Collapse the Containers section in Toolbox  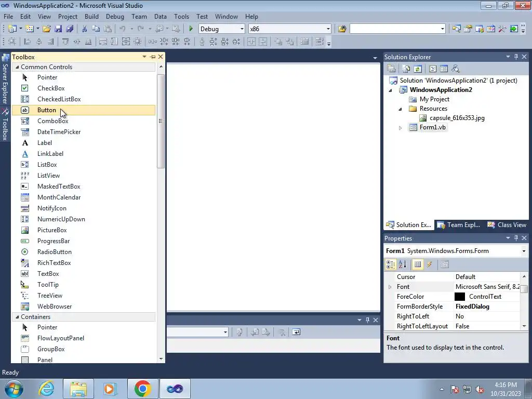tap(17, 317)
